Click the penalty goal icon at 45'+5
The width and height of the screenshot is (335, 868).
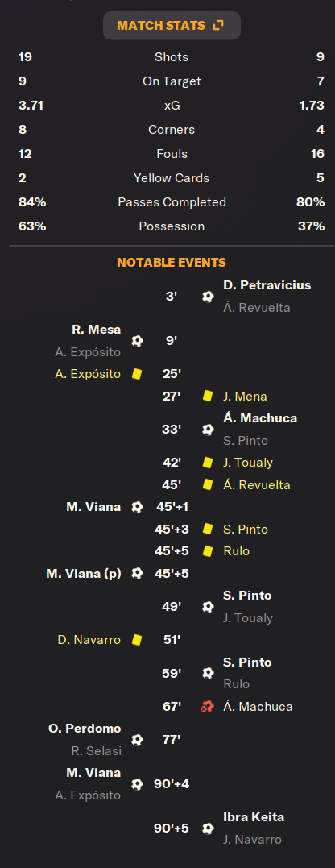(137, 574)
